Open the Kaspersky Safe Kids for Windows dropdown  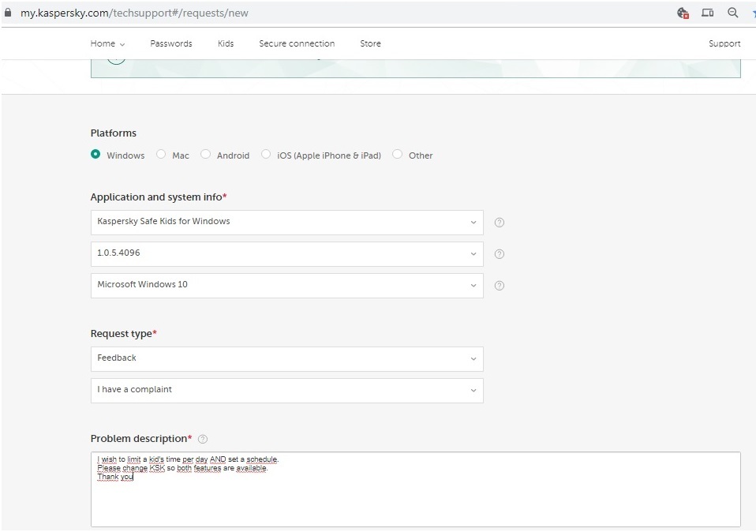[286, 222]
